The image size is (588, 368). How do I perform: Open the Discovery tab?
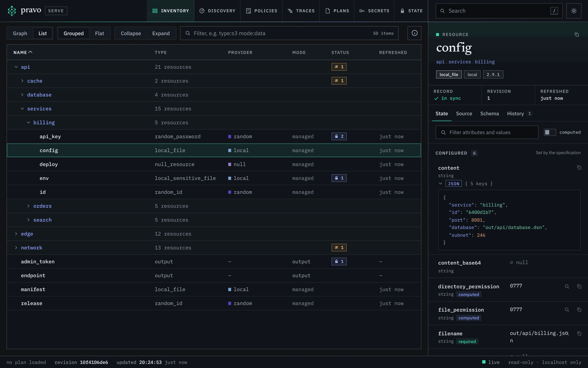[217, 11]
